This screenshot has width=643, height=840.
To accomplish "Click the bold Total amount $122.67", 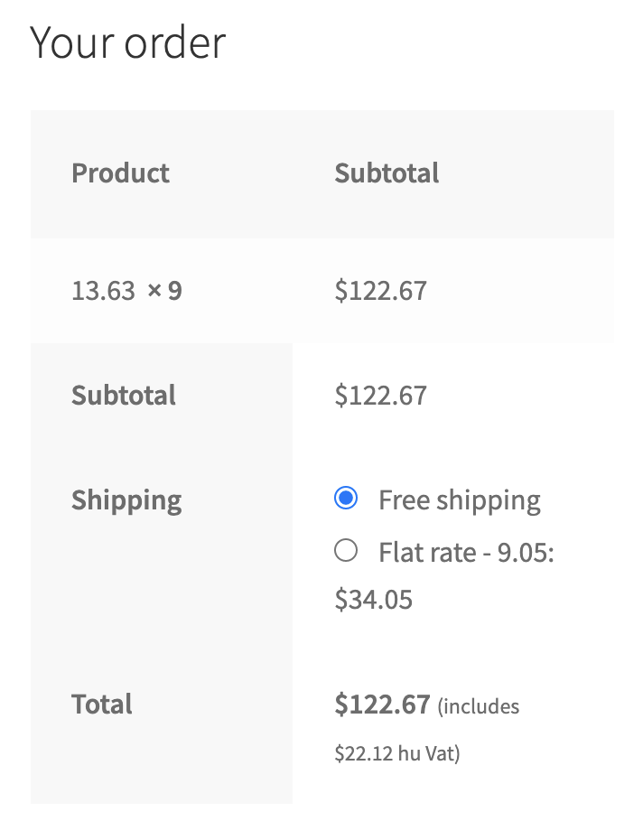I will (383, 704).
